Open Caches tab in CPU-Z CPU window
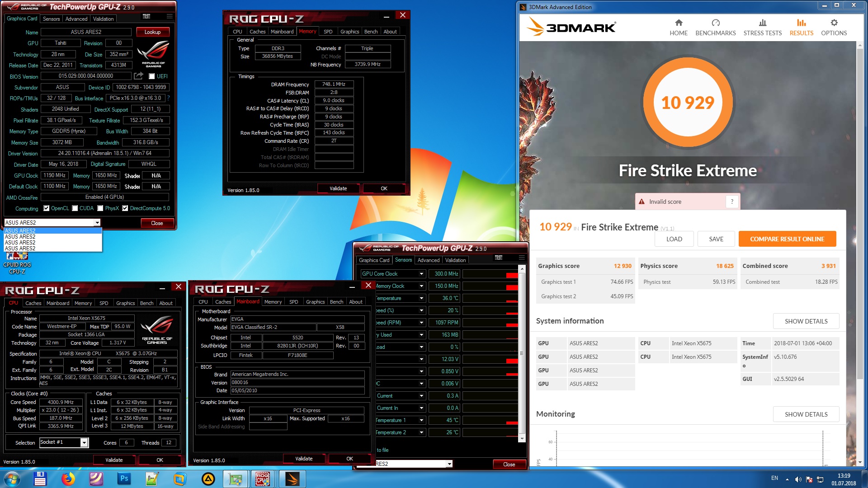This screenshot has height=488, width=868. click(x=33, y=303)
